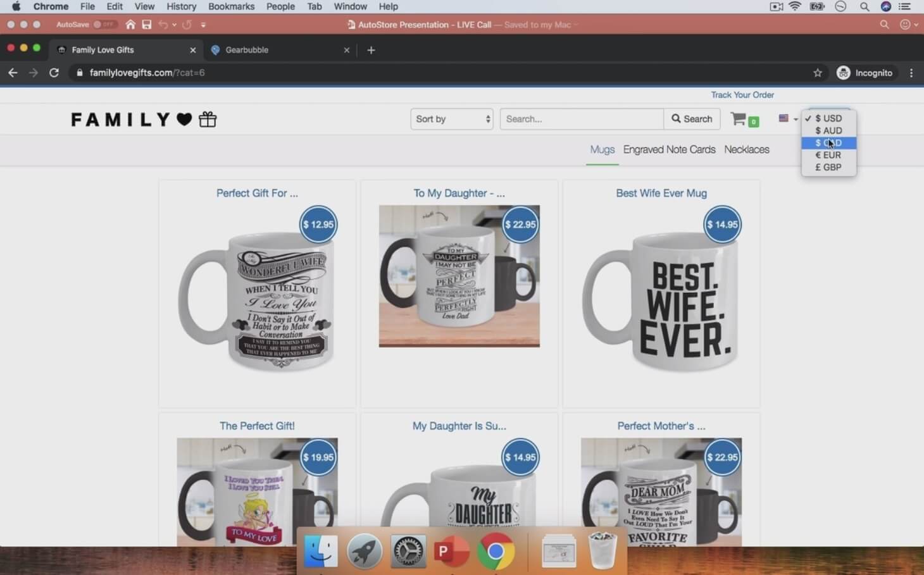Save with the PowerPoint floppy disk icon
Viewport: 924px width, 575px height.
pyautogui.click(x=147, y=25)
